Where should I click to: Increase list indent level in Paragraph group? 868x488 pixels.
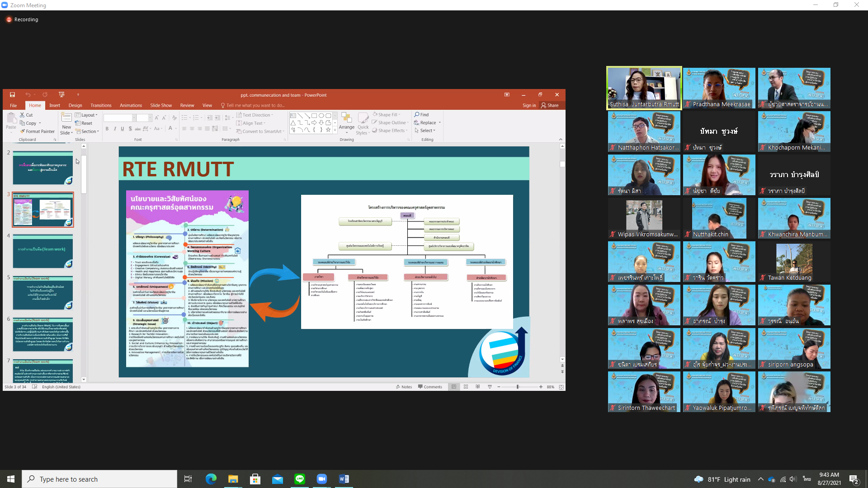click(217, 117)
